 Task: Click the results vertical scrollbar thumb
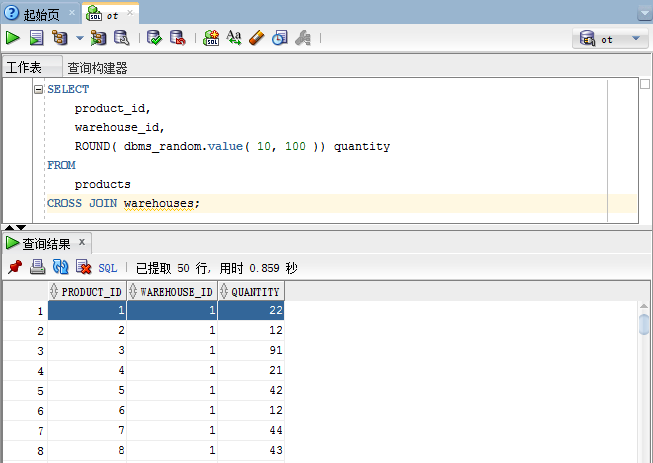tap(645, 323)
